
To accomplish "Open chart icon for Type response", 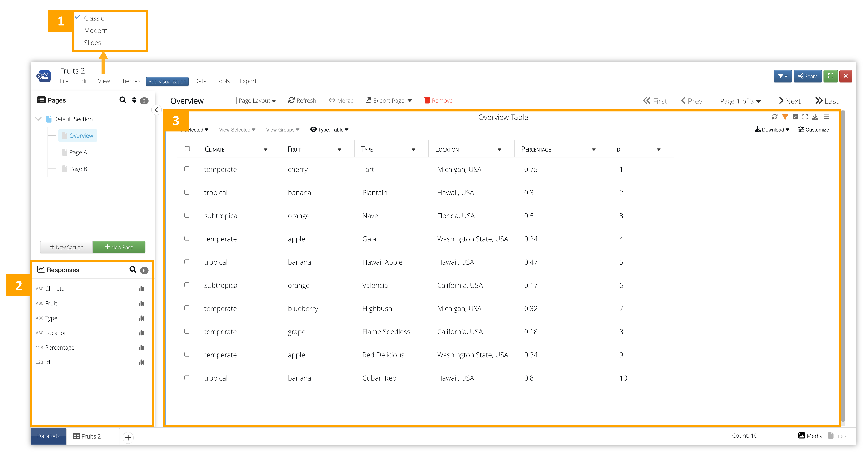I will click(x=141, y=318).
